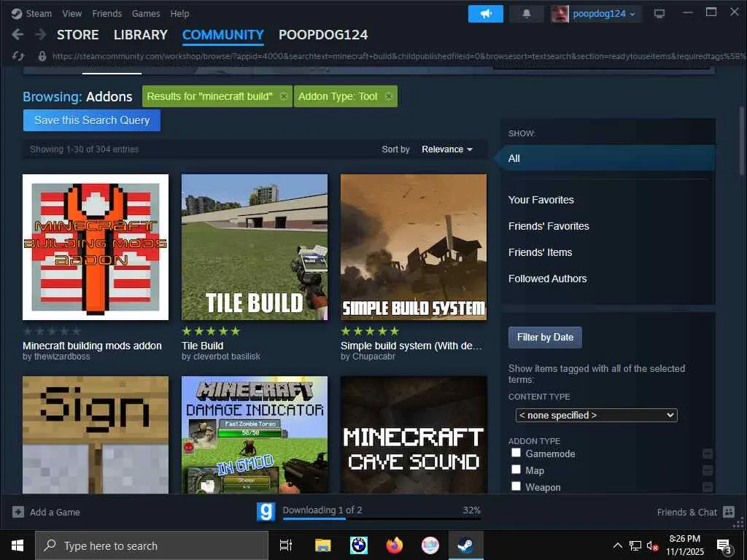Click the Add a Game plus icon
The image size is (747, 560).
(18, 512)
